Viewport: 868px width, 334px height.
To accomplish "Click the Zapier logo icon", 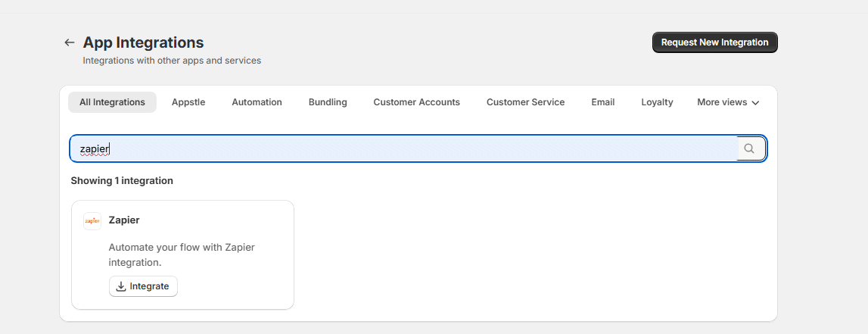I will (x=92, y=220).
